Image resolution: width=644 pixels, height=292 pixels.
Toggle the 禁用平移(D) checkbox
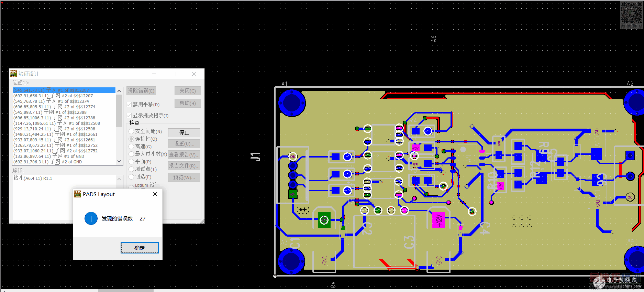129,105
